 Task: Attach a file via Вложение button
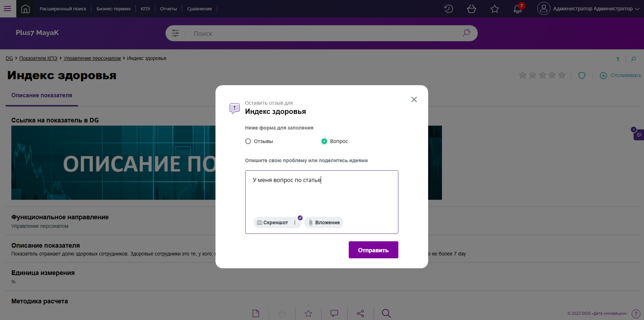pos(324,222)
